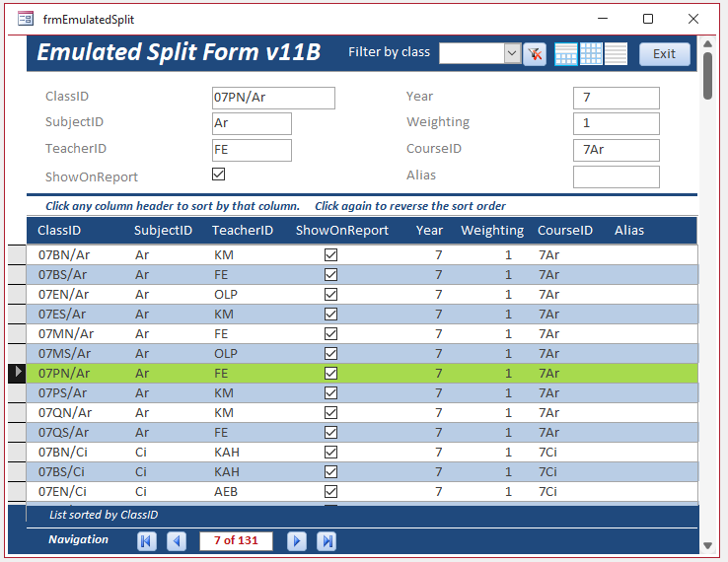The height and width of the screenshot is (562, 728).
Task: Sort the list by the CourseID column header
Action: point(565,230)
